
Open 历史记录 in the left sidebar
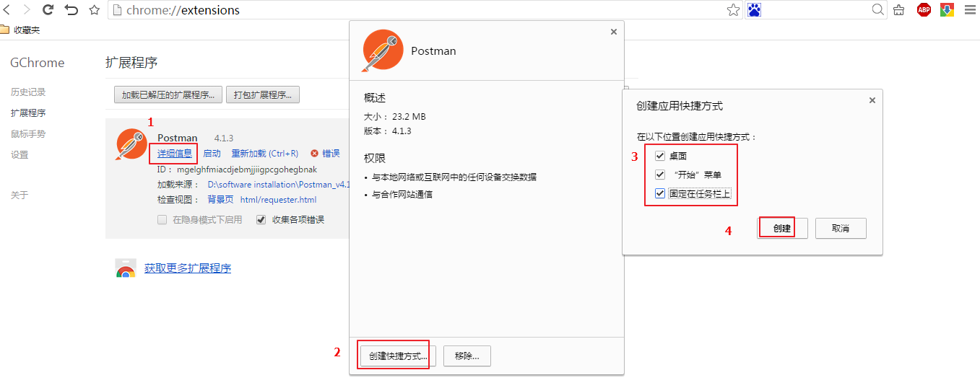(x=28, y=92)
